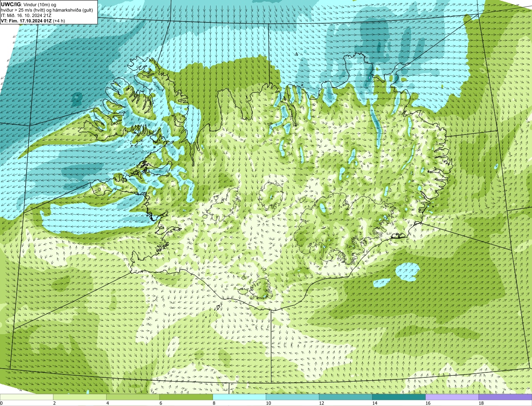Click the "18" label on the color scale

[481, 403]
